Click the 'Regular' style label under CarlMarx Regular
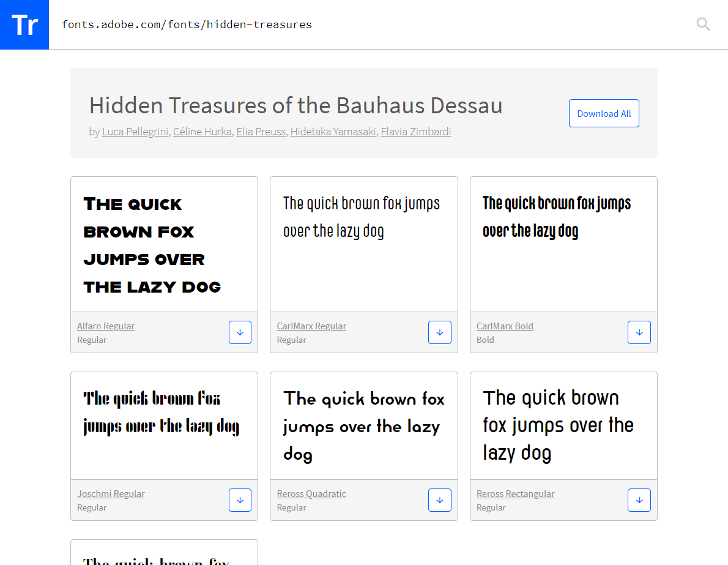The image size is (728, 565). (292, 340)
